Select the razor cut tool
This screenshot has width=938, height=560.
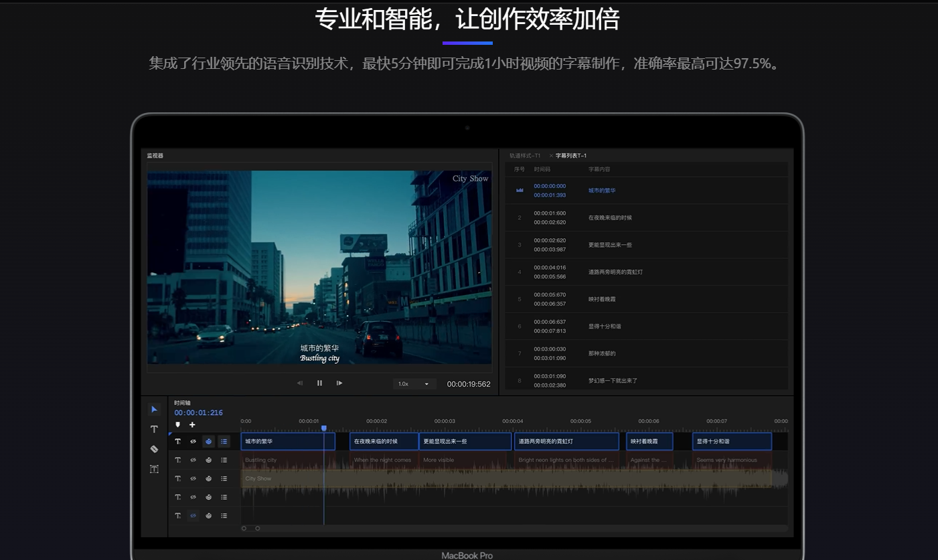pyautogui.click(x=154, y=449)
